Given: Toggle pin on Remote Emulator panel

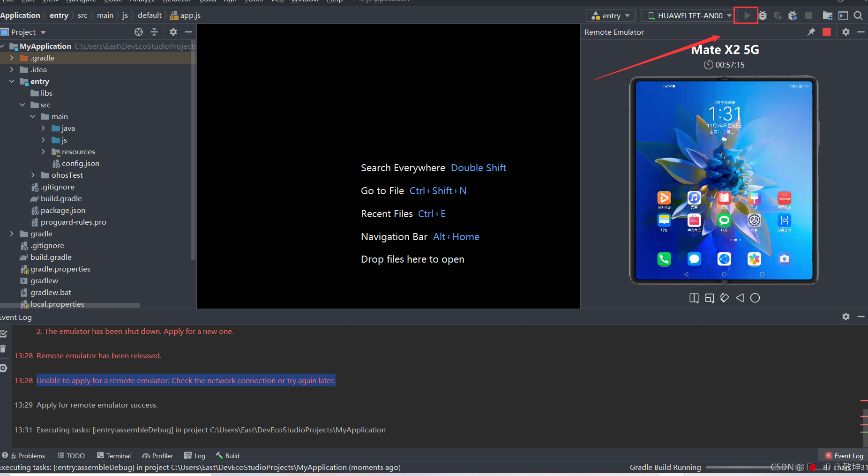Looking at the screenshot, I should [811, 32].
